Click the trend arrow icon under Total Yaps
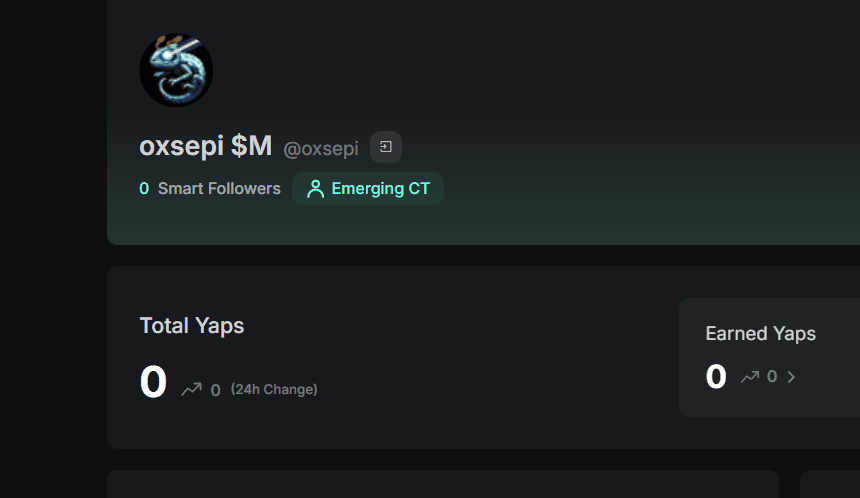This screenshot has height=498, width=860. click(x=191, y=389)
